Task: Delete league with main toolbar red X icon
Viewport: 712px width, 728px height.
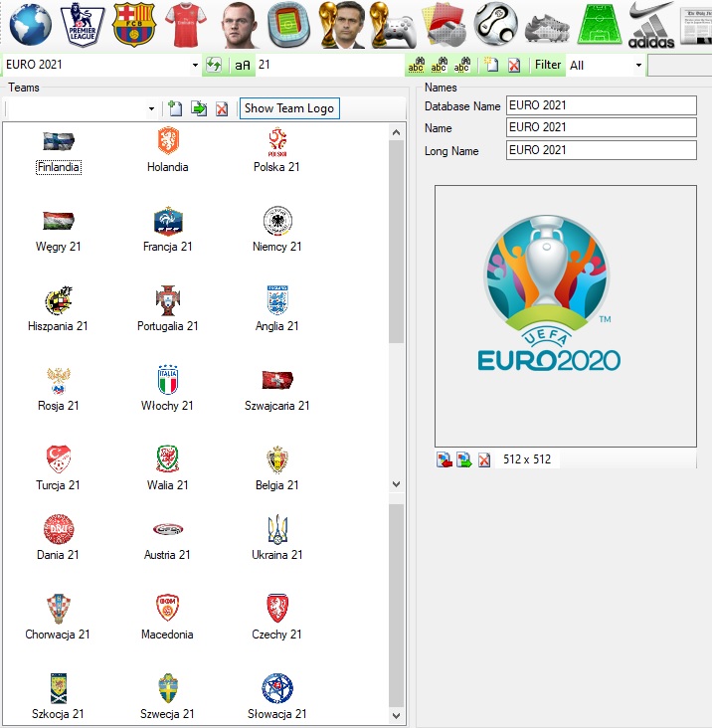Action: (x=514, y=65)
